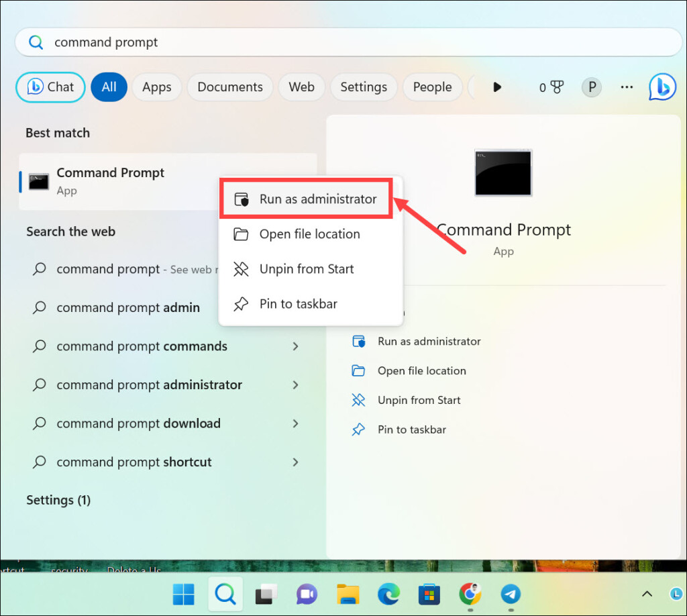Click Open file location in right panel

[x=421, y=370]
